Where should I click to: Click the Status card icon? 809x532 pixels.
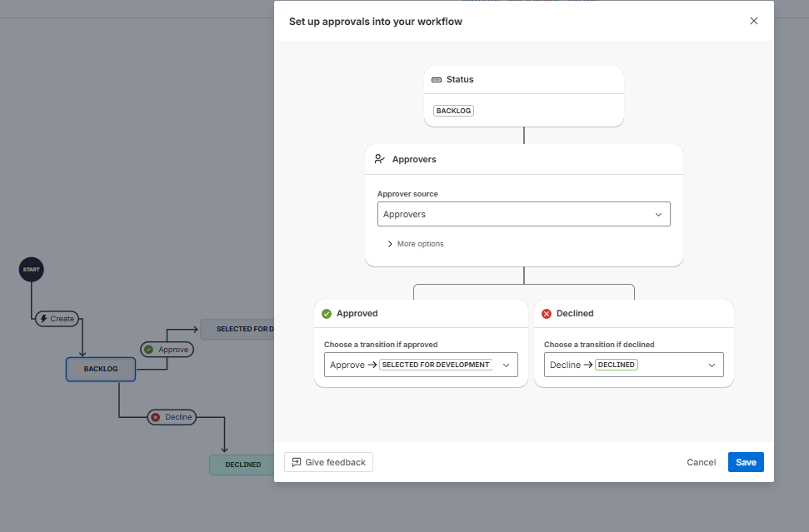coord(437,80)
